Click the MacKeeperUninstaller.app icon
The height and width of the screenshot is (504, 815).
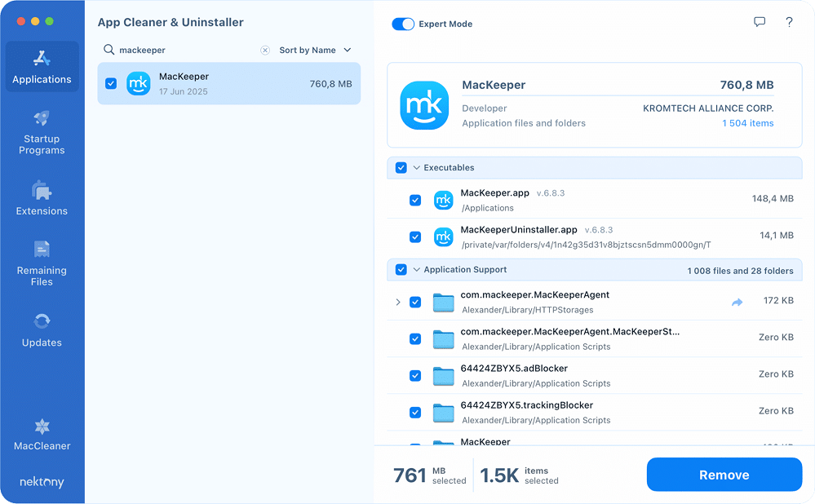tap(443, 237)
